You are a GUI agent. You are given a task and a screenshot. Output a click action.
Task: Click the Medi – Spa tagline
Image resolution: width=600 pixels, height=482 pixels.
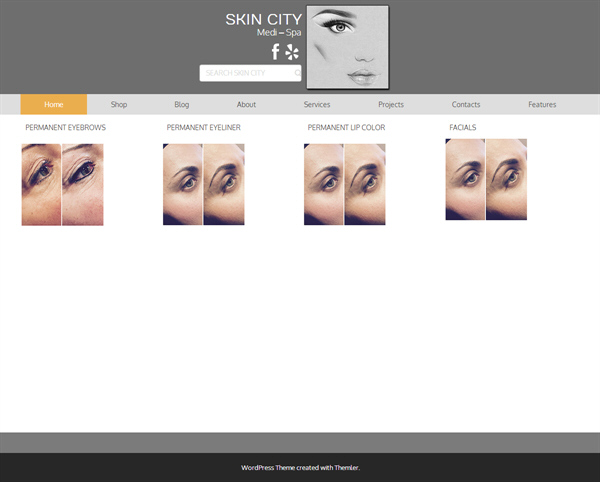tap(279, 33)
